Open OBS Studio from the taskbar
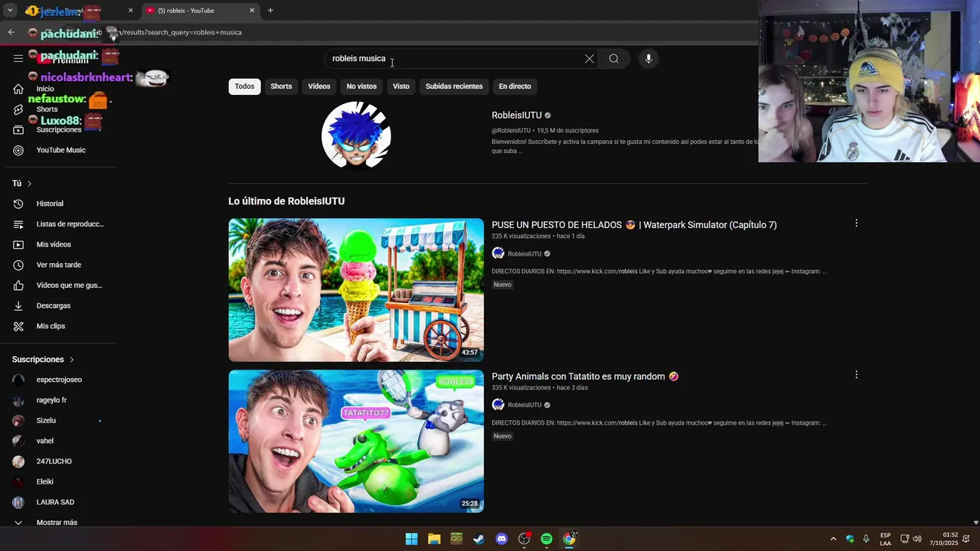980x551 pixels. (524, 539)
